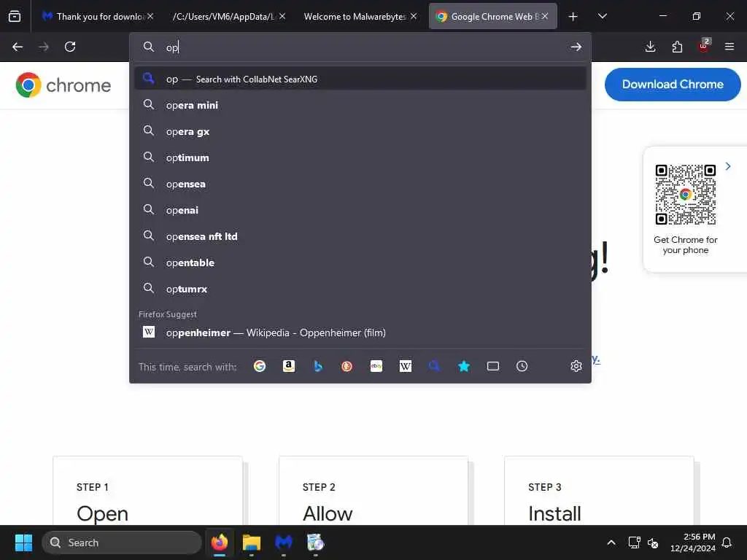This screenshot has width=747, height=560.
Task: Click the Chrome QR code image
Action: click(686, 194)
